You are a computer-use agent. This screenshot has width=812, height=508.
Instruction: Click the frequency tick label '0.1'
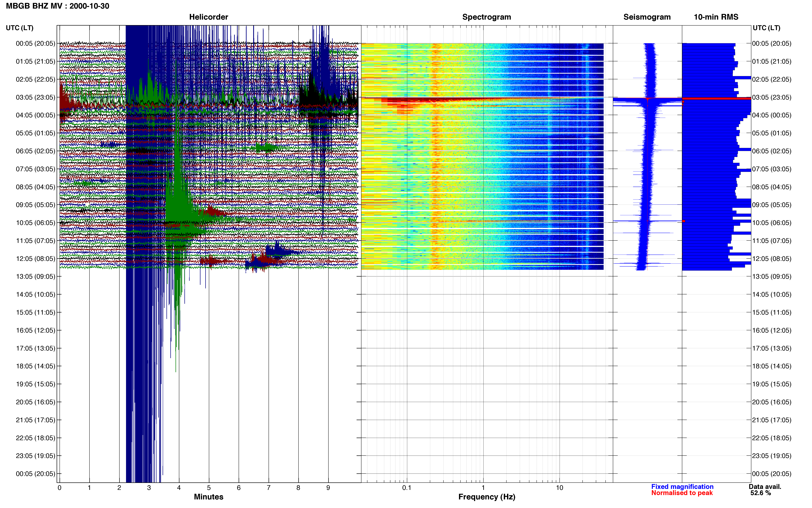coord(407,488)
